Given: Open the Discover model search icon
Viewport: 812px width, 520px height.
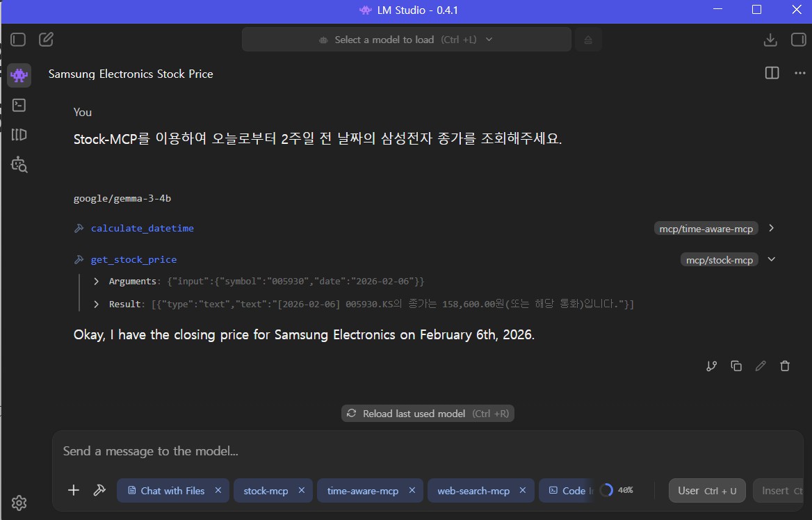Looking at the screenshot, I should point(19,165).
